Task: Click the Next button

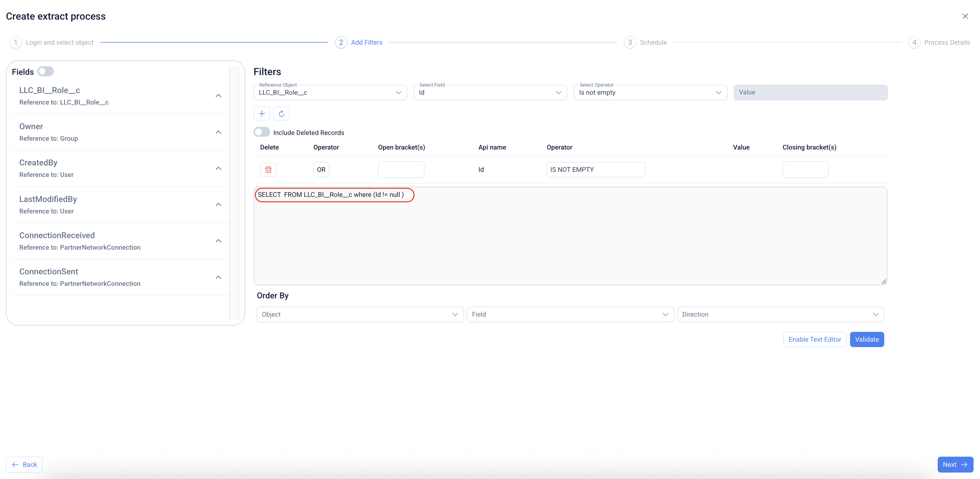Action: [955, 464]
